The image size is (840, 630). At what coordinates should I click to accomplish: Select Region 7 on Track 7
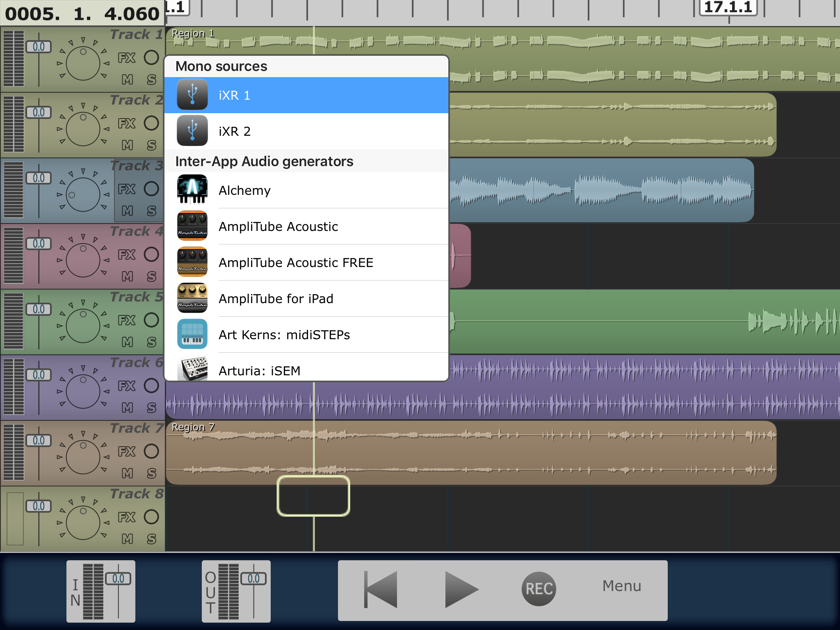coord(471,453)
